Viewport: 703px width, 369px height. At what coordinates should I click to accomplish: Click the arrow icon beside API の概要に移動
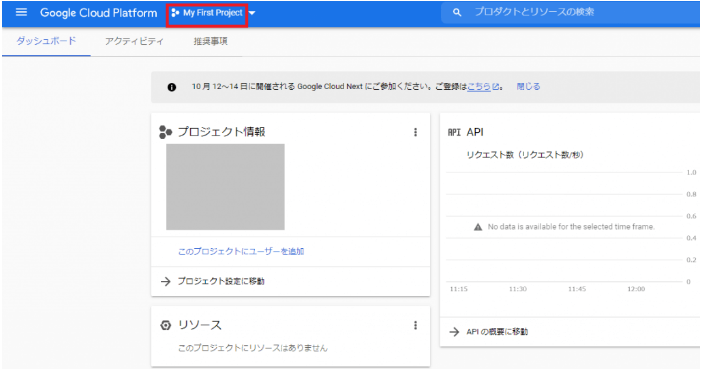454,332
